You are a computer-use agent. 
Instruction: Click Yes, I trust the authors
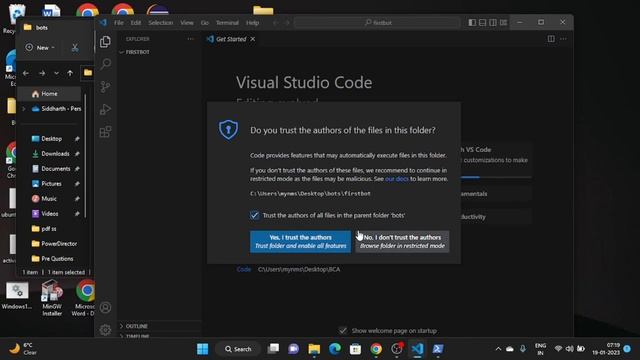(300, 242)
